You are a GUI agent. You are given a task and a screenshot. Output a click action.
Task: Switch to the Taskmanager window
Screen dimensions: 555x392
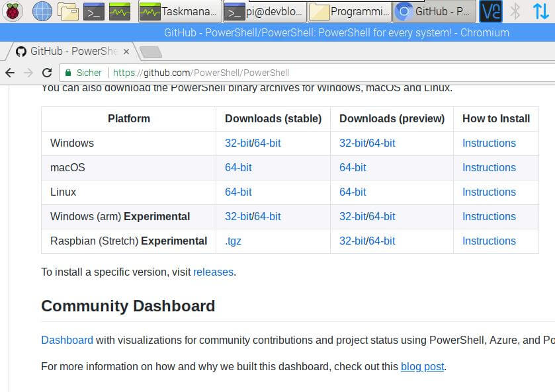point(179,11)
